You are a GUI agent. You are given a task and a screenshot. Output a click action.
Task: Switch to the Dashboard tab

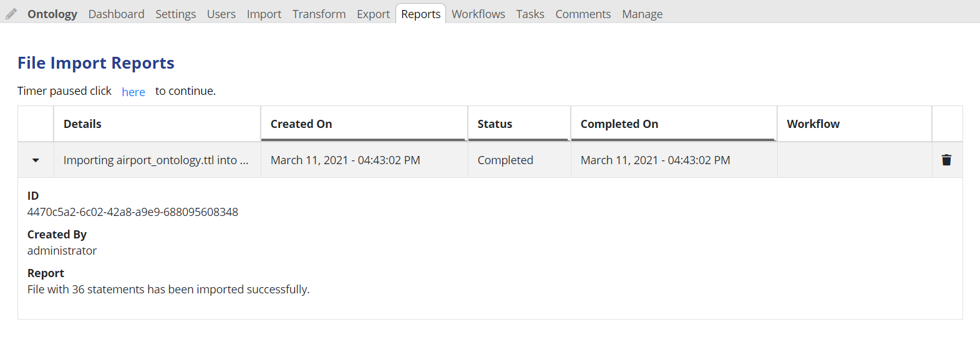[x=116, y=13]
